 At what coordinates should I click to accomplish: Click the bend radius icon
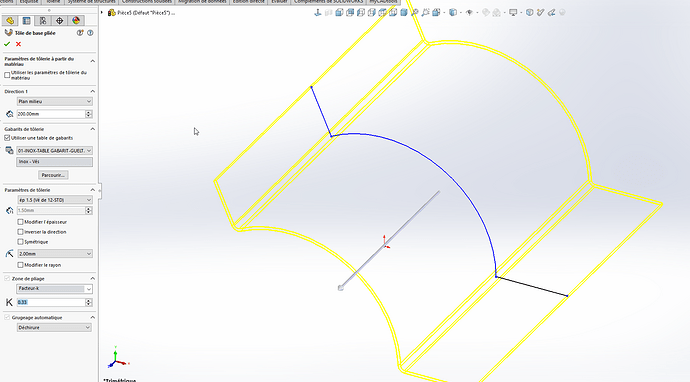tap(9, 253)
